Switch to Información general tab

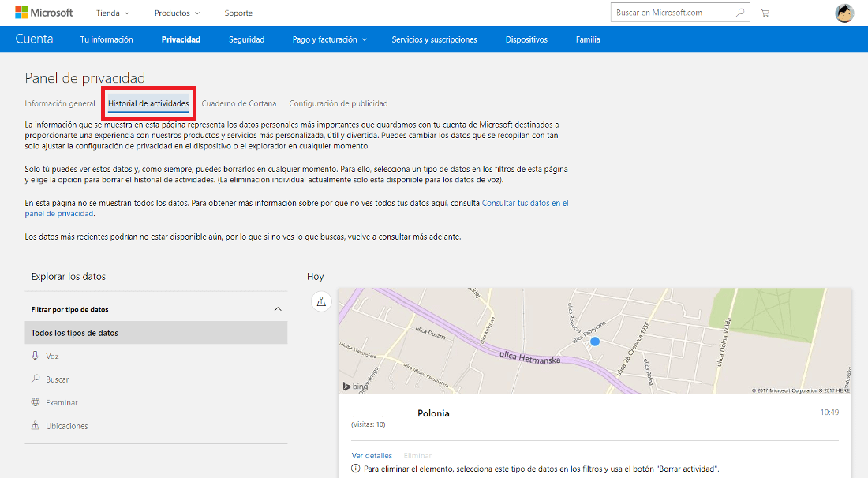[x=60, y=103]
